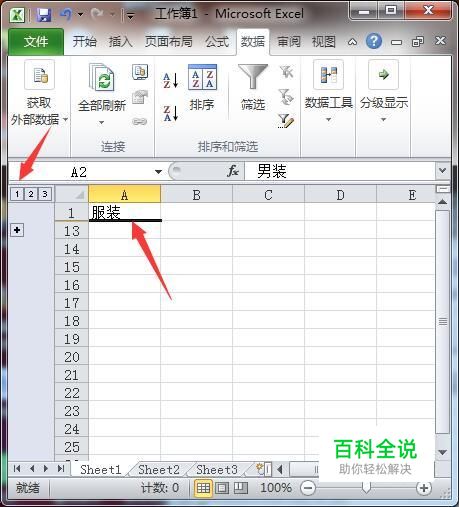459x507 pixels.
Task: Switch to Page Layout view icon
Action: (222, 488)
